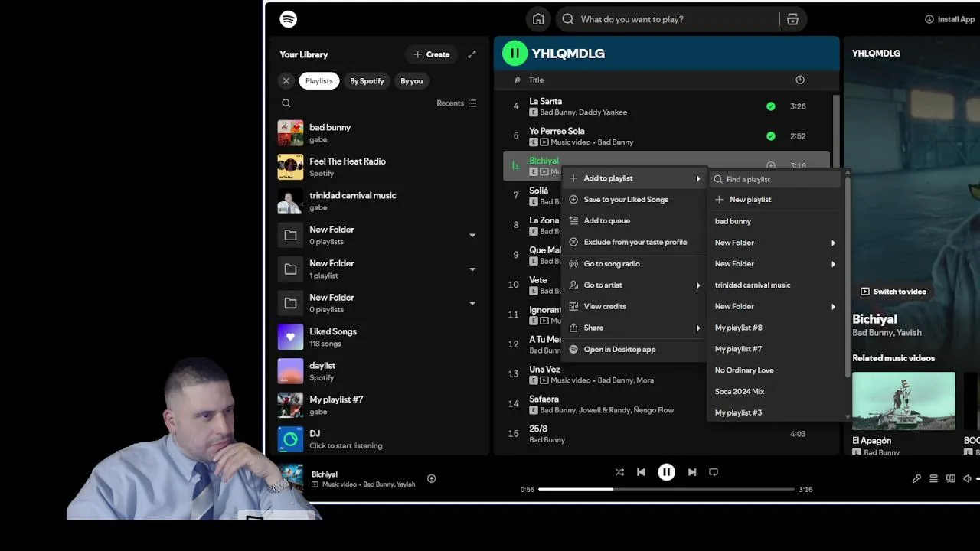Add to No Ordinary Love playlist
Viewport: 980px width, 551px height.
[775, 370]
